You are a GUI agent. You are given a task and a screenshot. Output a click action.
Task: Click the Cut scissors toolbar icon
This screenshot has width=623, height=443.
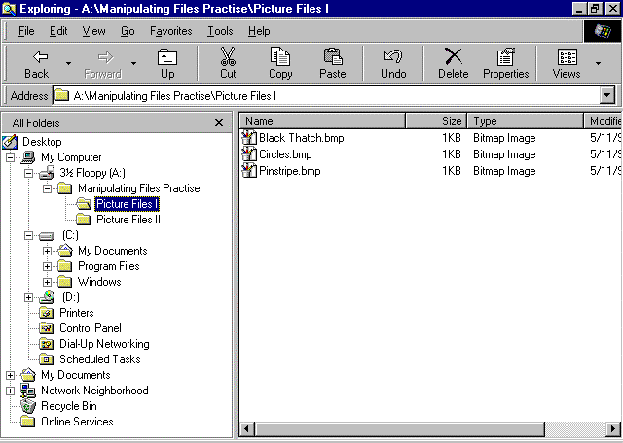pos(228,64)
